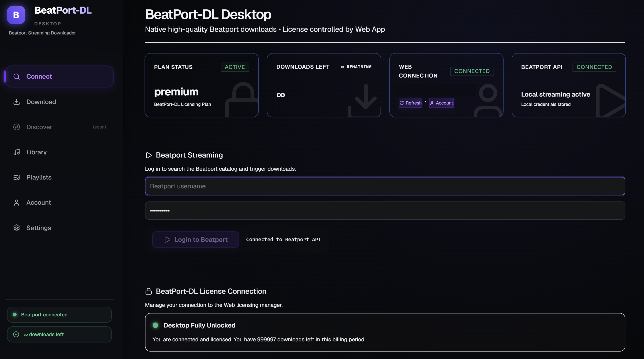
Task: Click the ∞ downloads left status pill
Action: tap(59, 334)
